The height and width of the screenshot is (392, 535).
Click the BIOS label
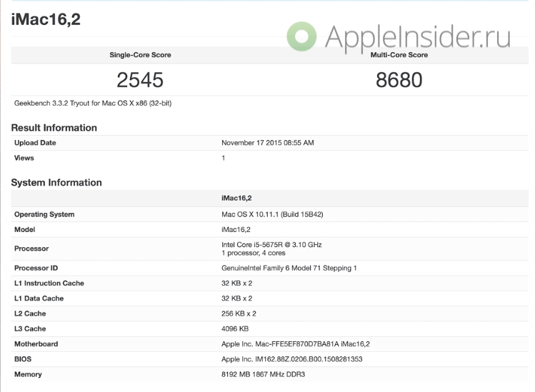coord(23,359)
